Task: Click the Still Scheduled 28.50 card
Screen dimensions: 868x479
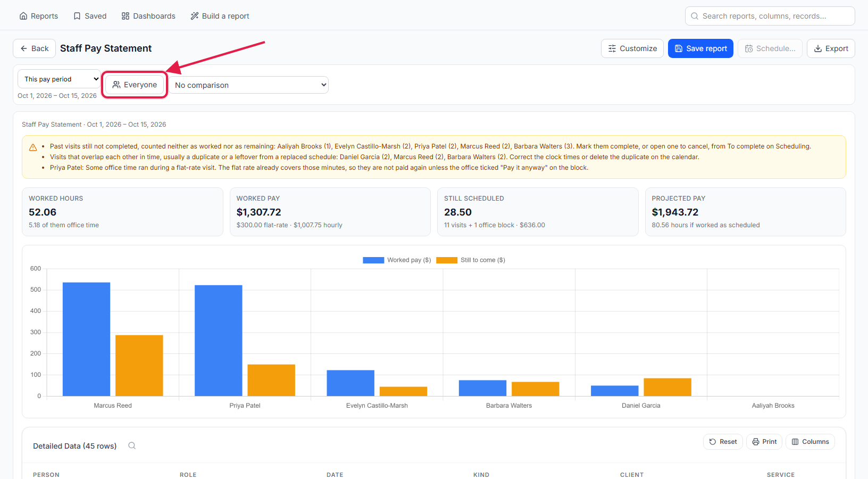Action: point(538,212)
